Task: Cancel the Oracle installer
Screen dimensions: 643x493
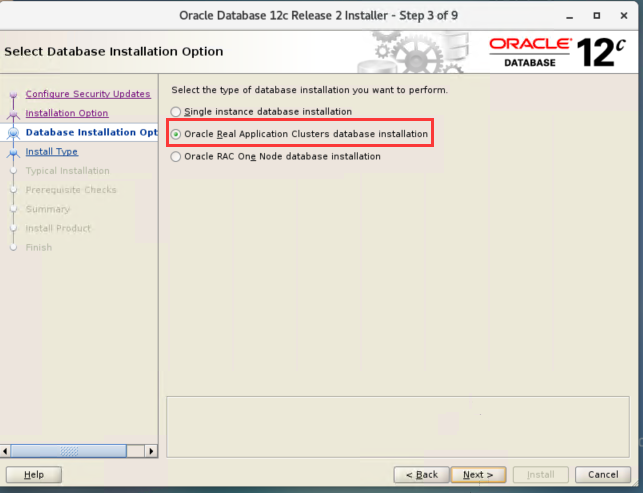Action: pyautogui.click(x=603, y=475)
